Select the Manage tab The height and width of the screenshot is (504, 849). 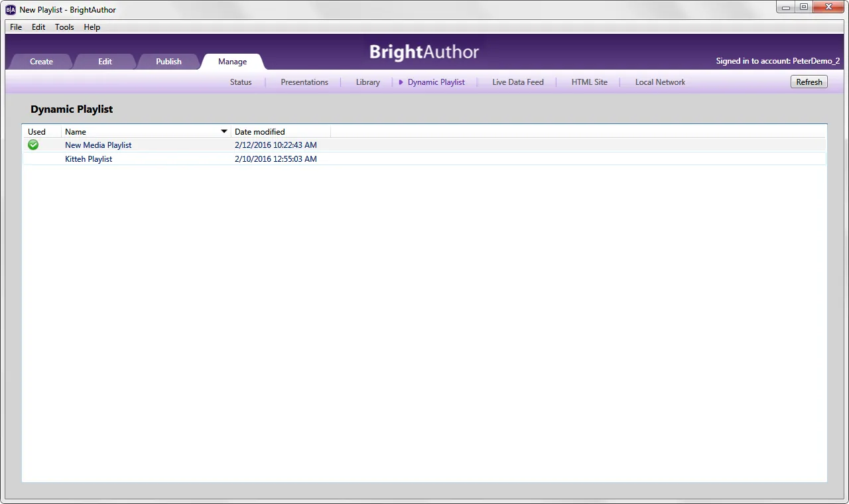(232, 62)
